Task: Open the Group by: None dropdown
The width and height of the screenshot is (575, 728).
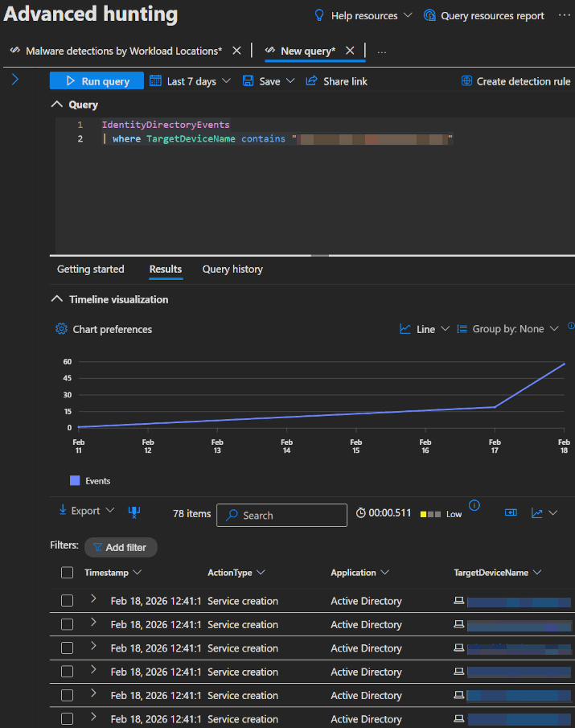Action: click(x=507, y=329)
